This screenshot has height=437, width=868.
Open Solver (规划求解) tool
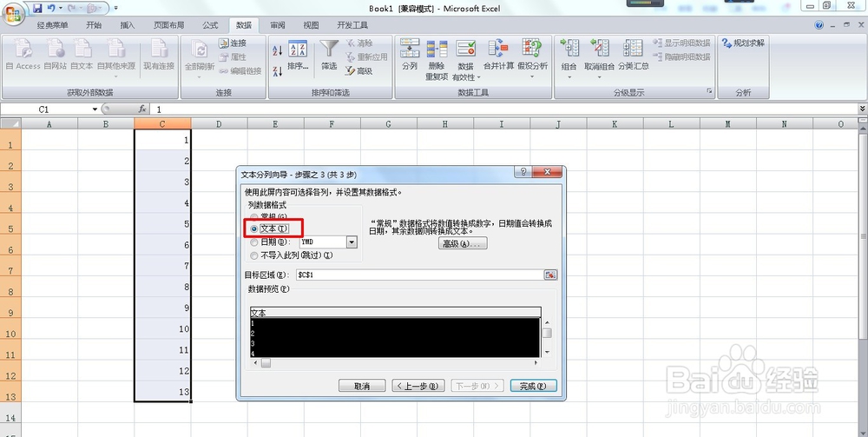tap(743, 43)
